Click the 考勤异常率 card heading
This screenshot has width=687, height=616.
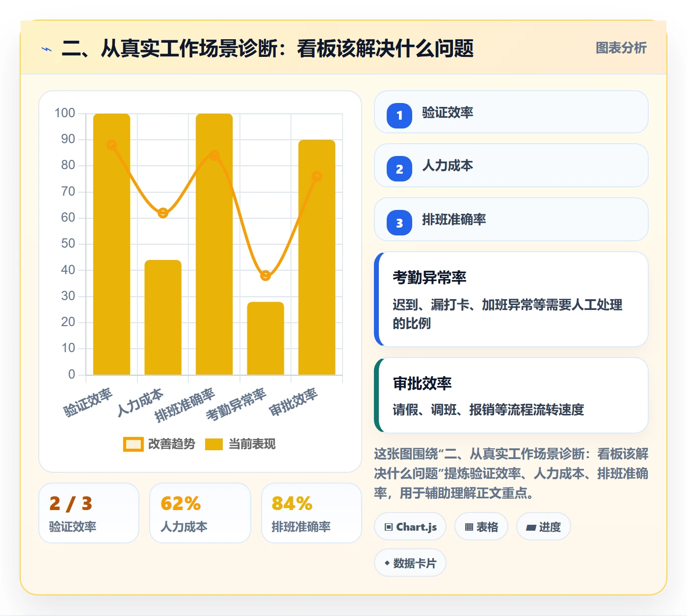click(429, 278)
